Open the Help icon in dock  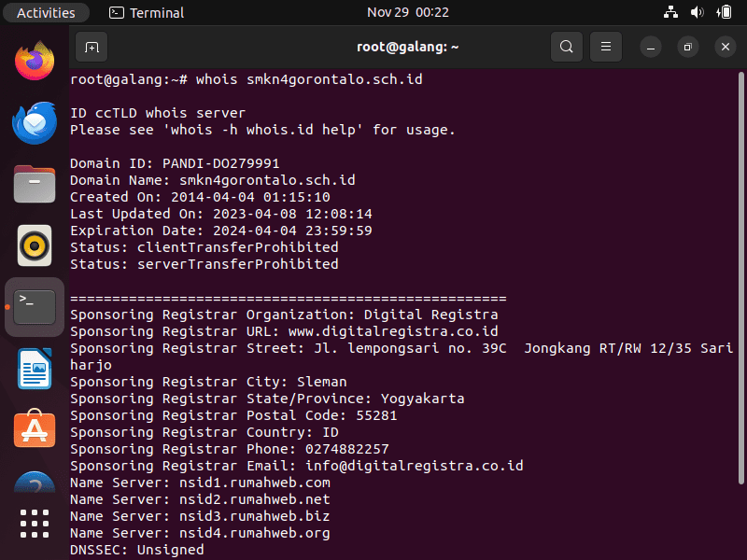pyautogui.click(x=35, y=482)
